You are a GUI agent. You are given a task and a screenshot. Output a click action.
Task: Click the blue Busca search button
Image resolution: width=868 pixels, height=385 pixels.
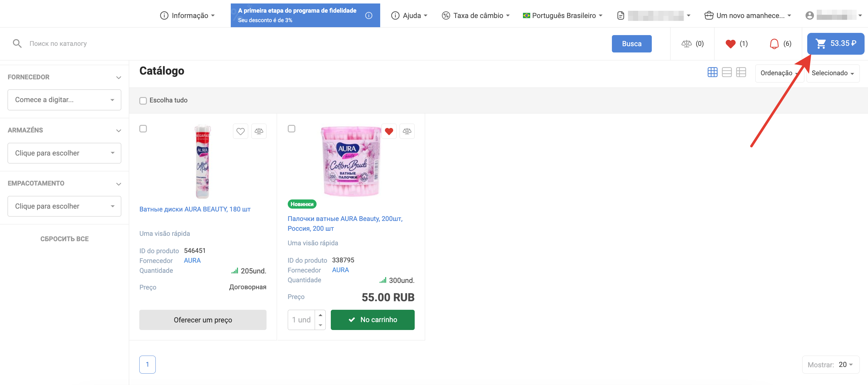[632, 44]
